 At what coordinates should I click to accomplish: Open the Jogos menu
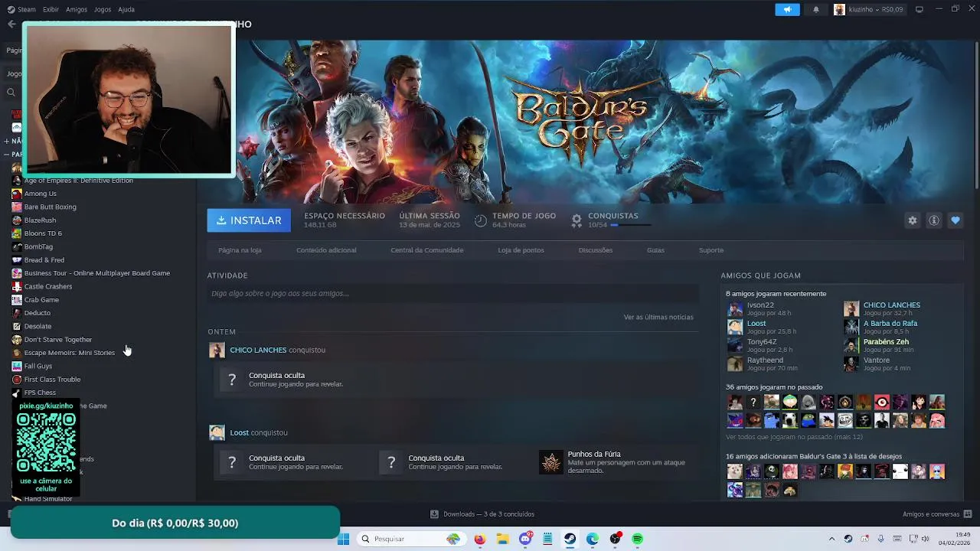tap(103, 9)
